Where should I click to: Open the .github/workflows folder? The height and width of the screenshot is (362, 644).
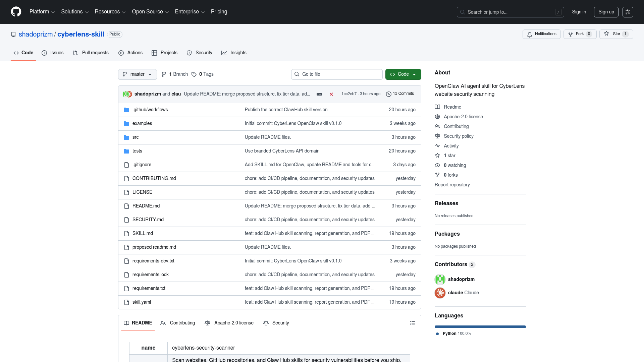tap(150, 110)
